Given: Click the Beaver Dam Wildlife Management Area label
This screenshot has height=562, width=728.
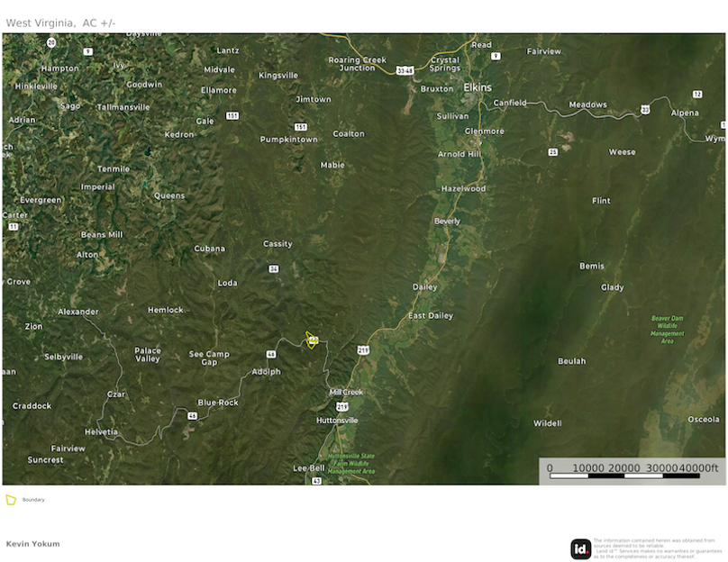Looking at the screenshot, I should coord(667,330).
